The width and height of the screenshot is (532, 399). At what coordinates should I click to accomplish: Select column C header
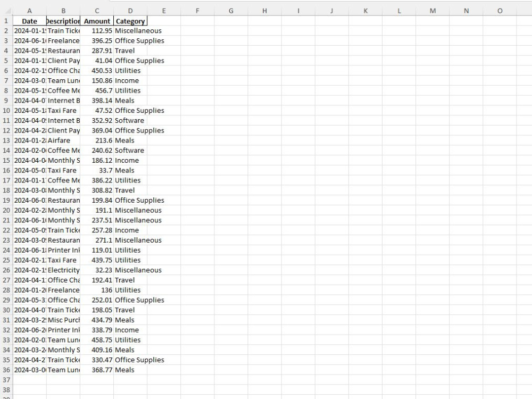tap(97, 11)
